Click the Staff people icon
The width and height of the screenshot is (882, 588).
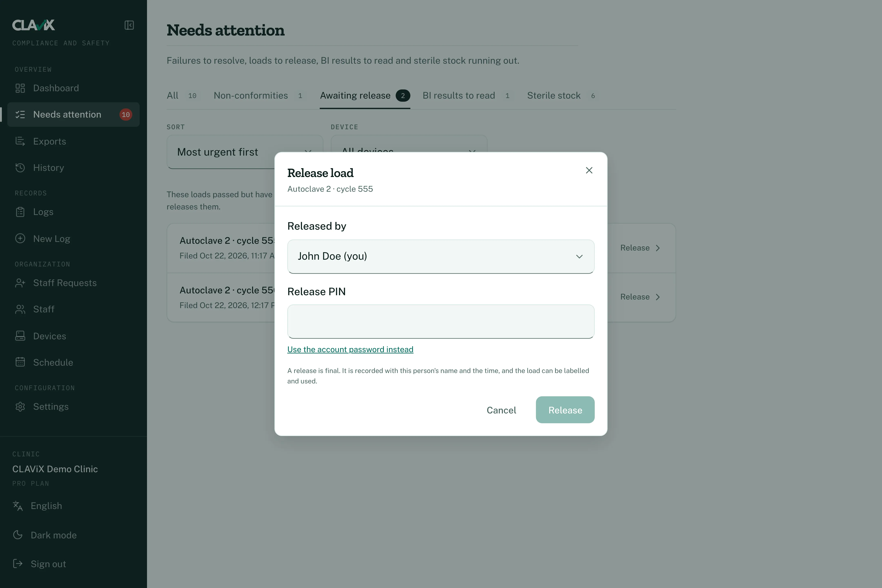[20, 309]
